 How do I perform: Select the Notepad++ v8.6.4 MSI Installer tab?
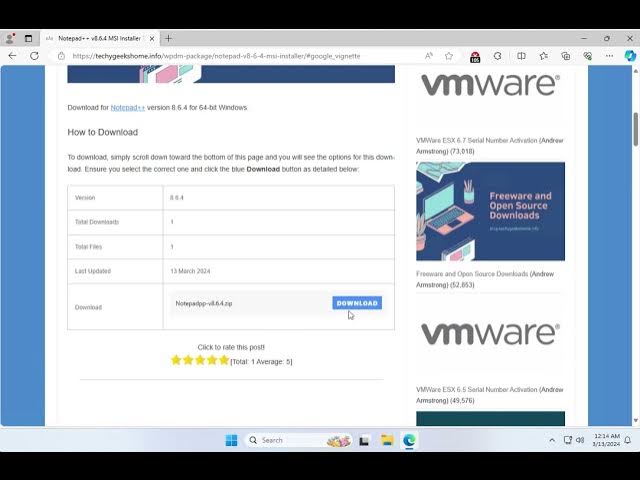100,38
